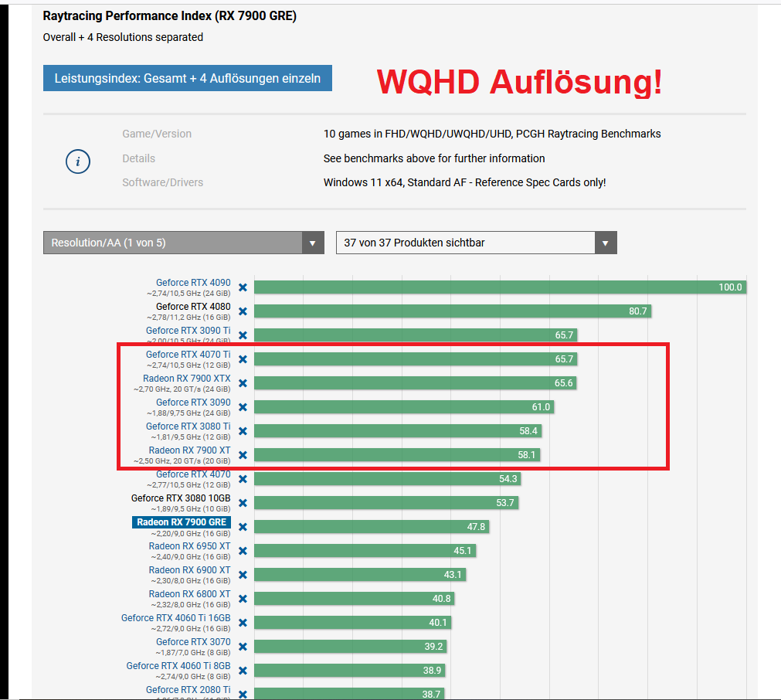Click the X icon beside Geforce RTX 3090
The height and width of the screenshot is (700, 781).
(243, 407)
